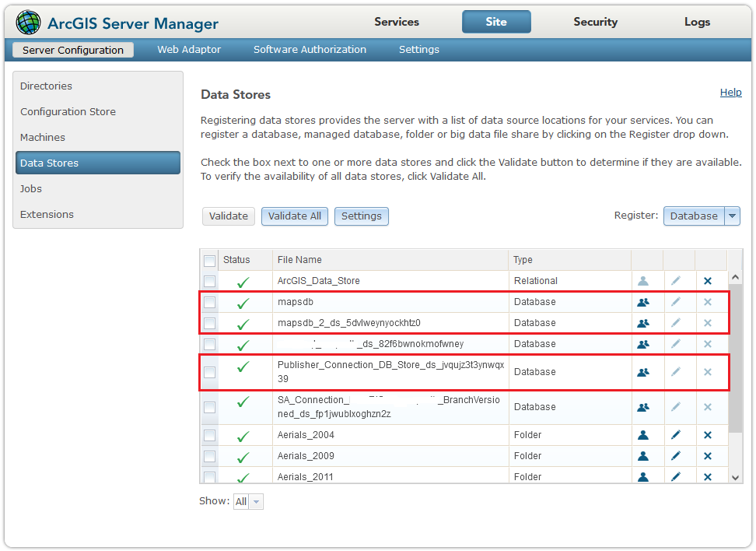The image size is (756, 551).
Task: Check the box next to mapsdb
Action: [x=209, y=301]
